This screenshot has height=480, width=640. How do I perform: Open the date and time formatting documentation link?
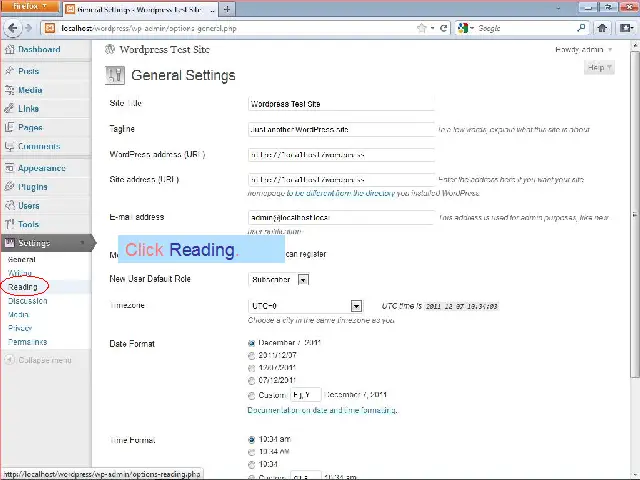322,410
